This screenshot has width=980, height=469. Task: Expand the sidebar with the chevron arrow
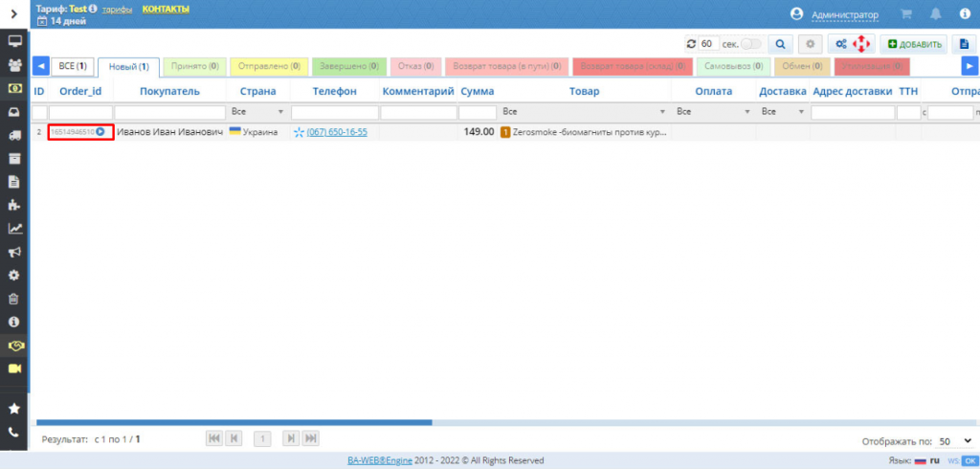pyautogui.click(x=13, y=13)
